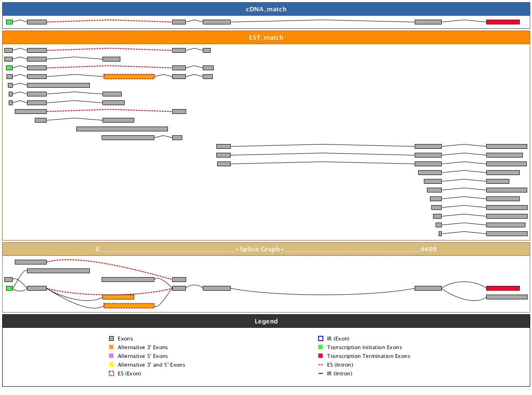Click the dashed orange exon in Splice Graph
The image size is (532, 395).
point(129,306)
